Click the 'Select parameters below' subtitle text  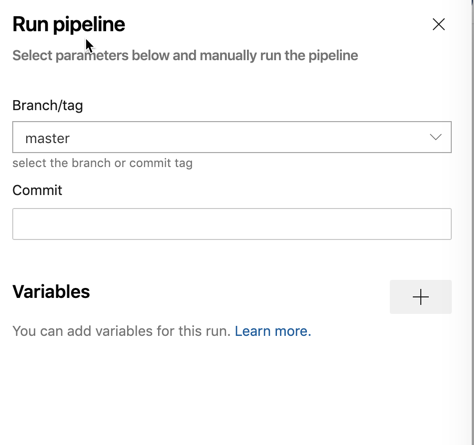click(x=185, y=55)
